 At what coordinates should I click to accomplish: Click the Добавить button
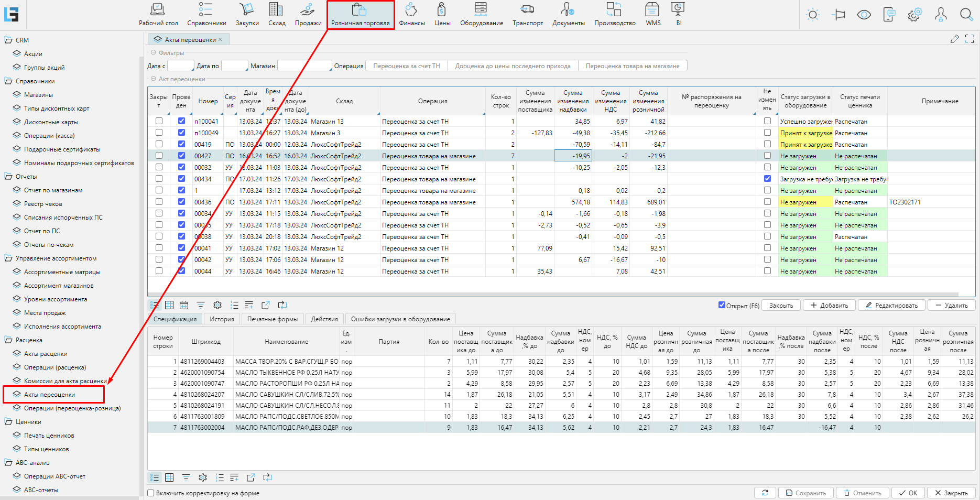[829, 306]
